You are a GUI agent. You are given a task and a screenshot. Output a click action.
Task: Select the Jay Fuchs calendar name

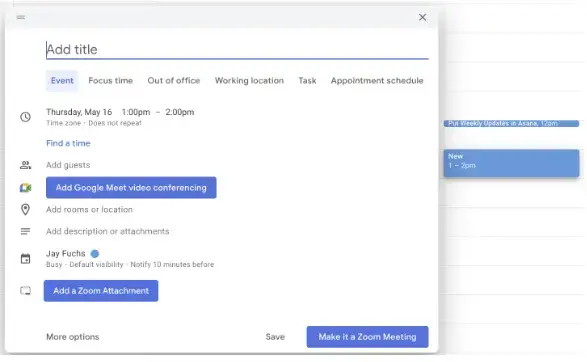pyautogui.click(x=66, y=253)
